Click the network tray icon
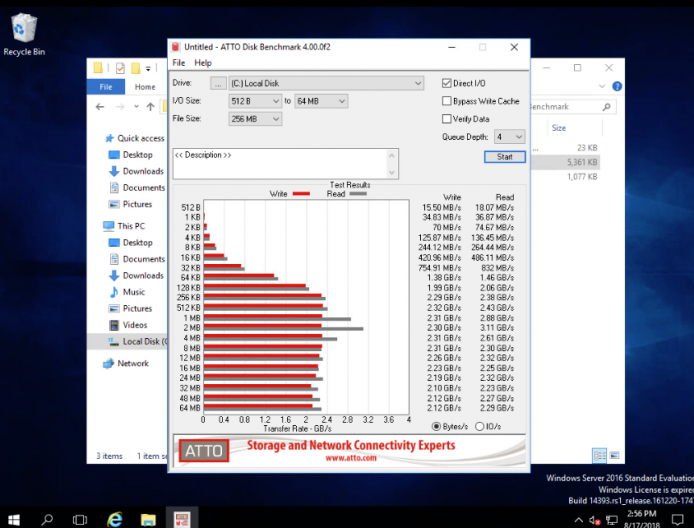This screenshot has width=694, height=528. tap(612, 520)
